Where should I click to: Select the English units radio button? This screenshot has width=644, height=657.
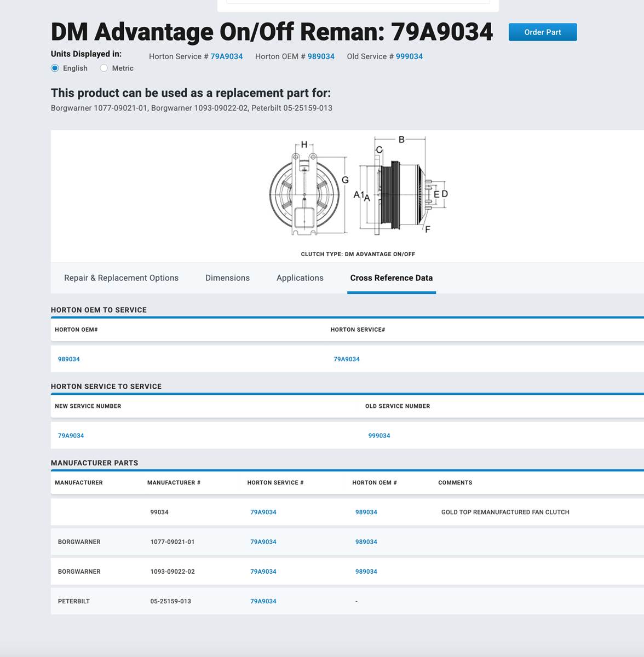55,68
